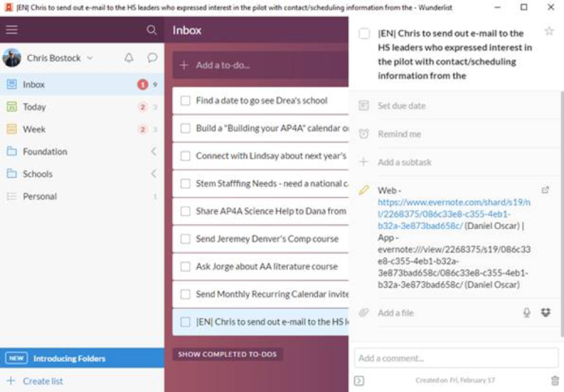
Task: Open the conversations speech bubble icon
Action: click(152, 57)
